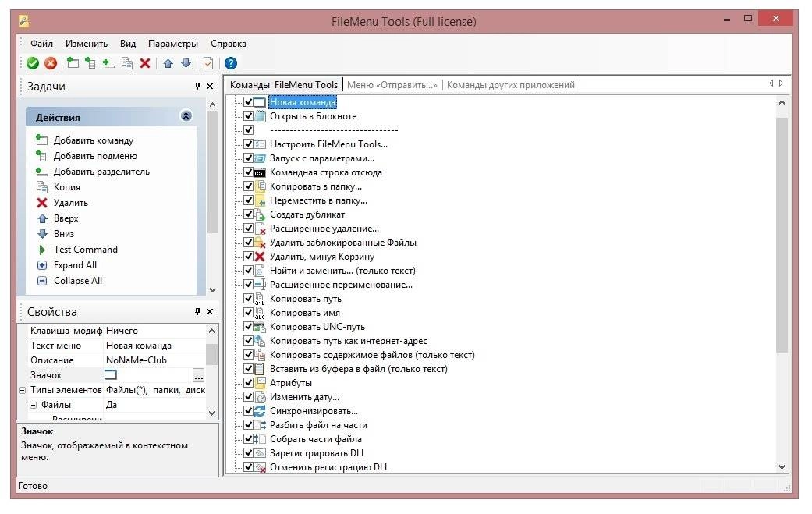Toggle the Расширенное удаление checkbox

point(249,228)
